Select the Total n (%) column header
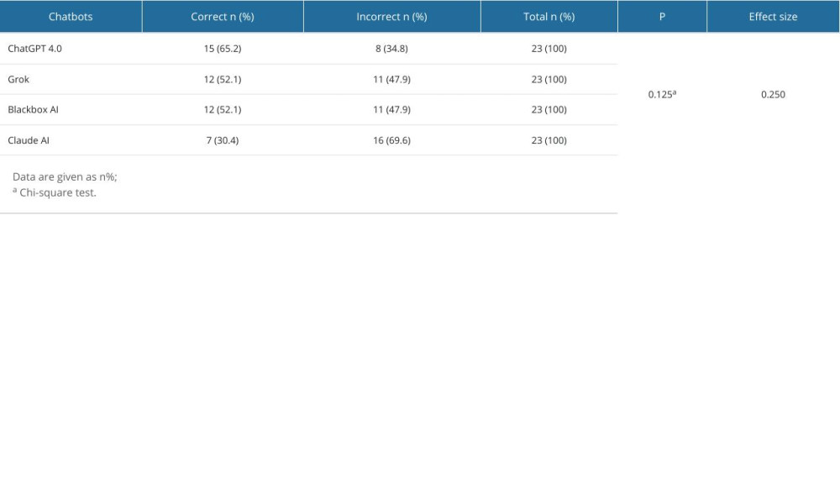Image resolution: width=840 pixels, height=504 pixels. click(x=549, y=17)
